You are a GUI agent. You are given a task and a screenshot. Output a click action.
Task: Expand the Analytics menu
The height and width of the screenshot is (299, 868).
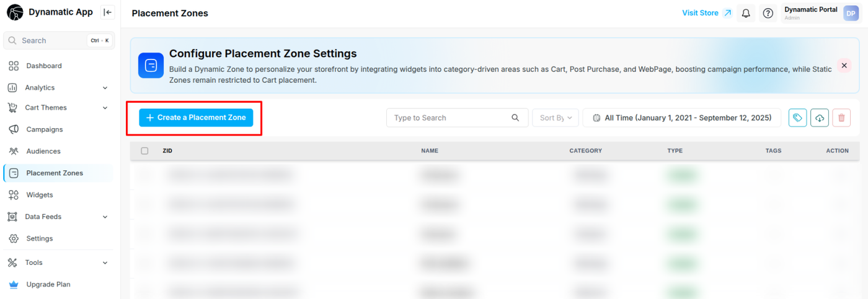105,88
